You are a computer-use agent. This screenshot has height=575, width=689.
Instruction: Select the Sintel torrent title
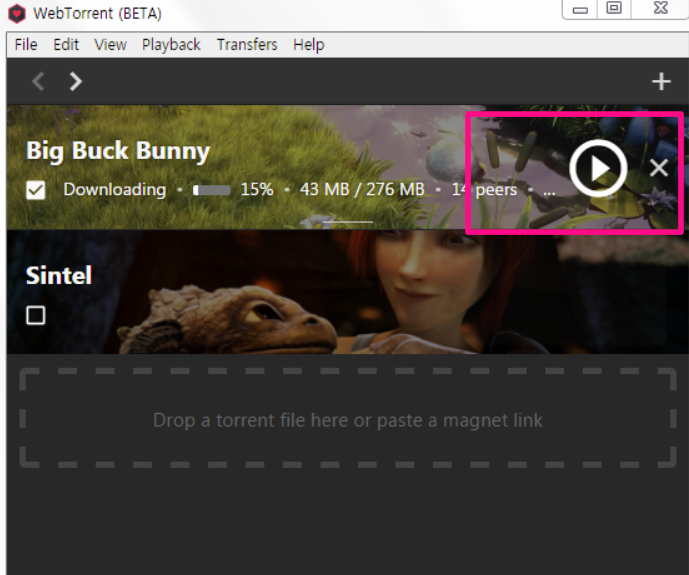[59, 275]
